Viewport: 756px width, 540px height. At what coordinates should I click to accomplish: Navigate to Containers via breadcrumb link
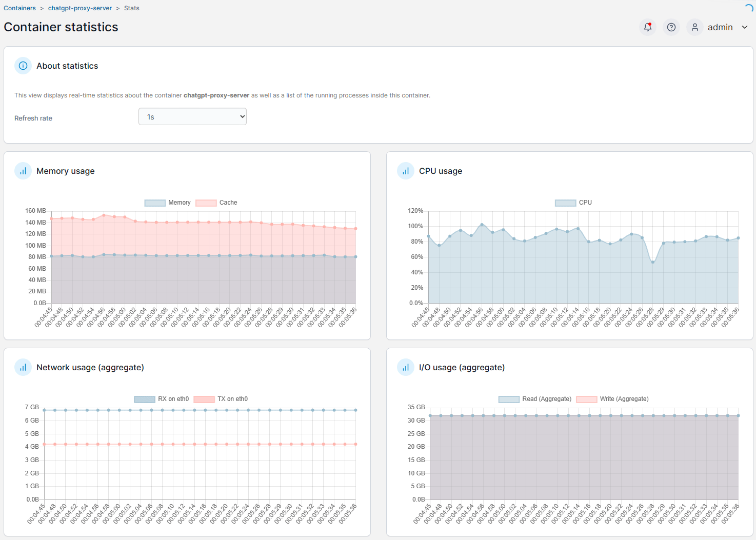20,8
